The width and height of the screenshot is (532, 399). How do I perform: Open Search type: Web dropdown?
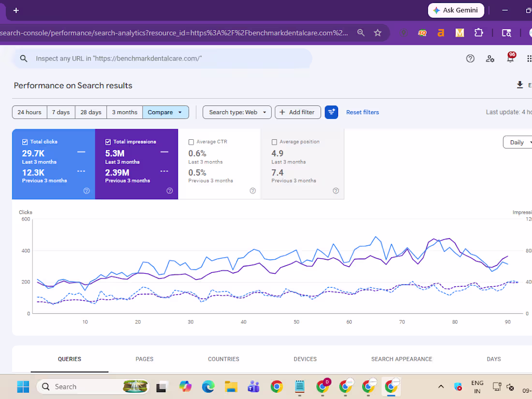tap(237, 112)
